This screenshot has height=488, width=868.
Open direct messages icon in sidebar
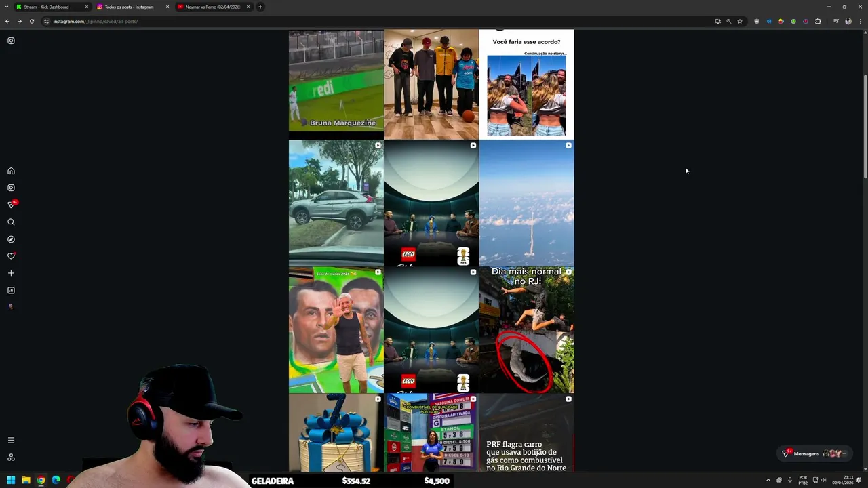coord(11,205)
